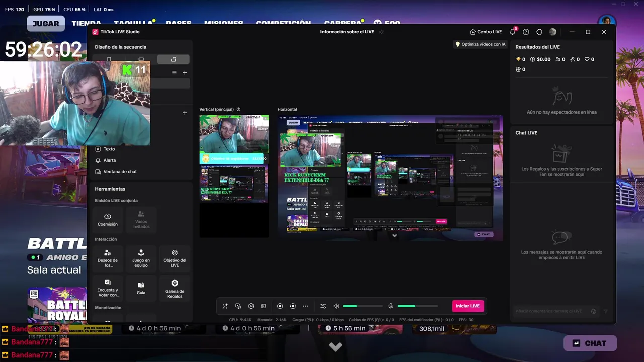Click the diamonds count in Resultados del LIVE

[520, 59]
